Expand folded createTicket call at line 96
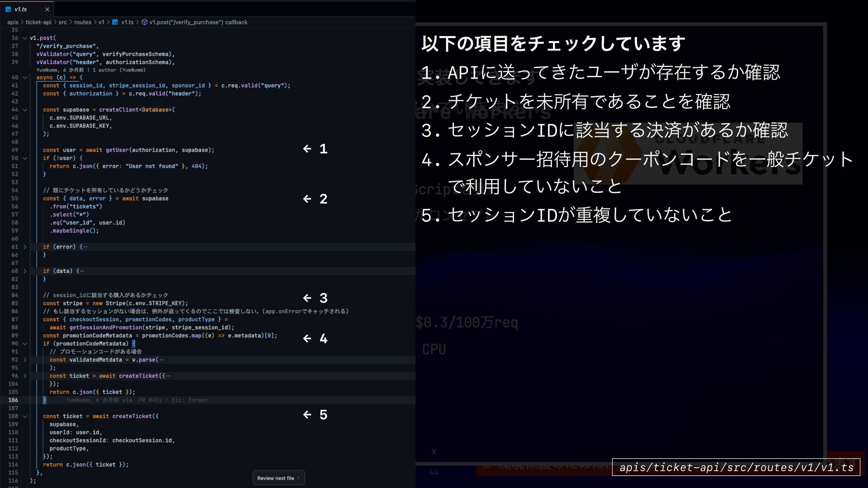 pos(25,376)
